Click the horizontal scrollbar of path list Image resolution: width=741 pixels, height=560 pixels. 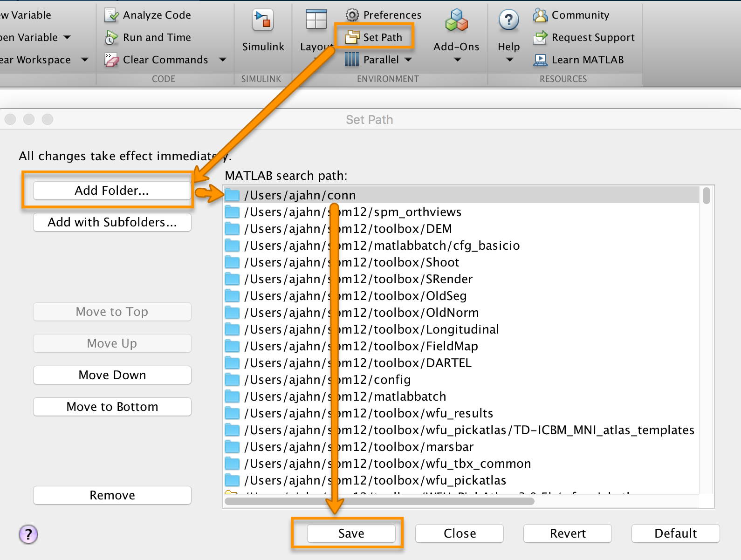(379, 501)
